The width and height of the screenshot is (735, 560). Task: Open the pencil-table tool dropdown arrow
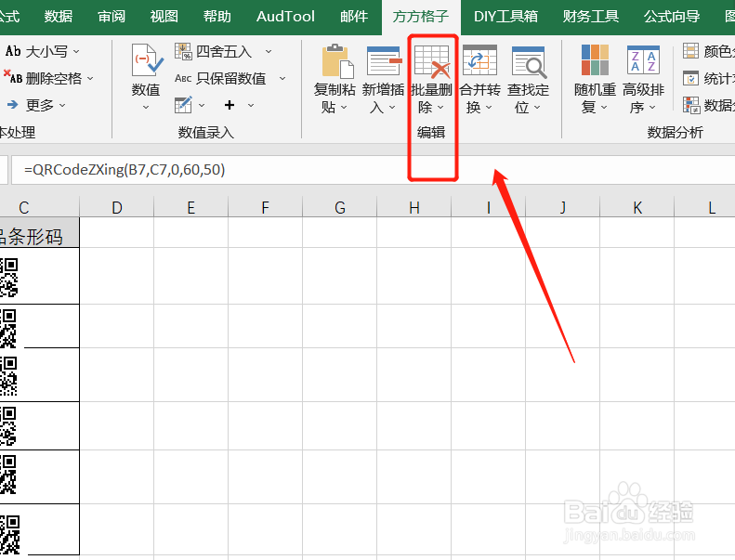[x=202, y=106]
